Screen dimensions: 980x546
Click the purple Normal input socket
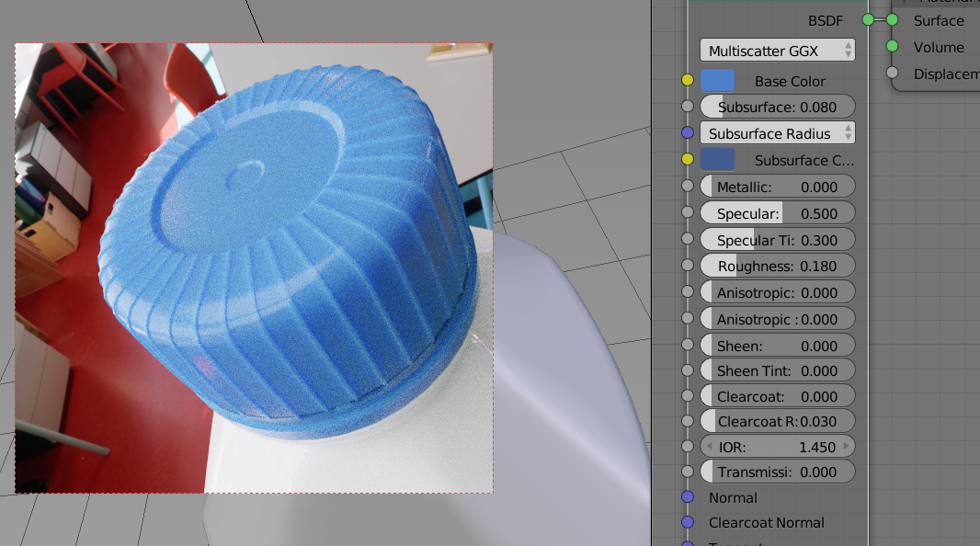(x=688, y=497)
